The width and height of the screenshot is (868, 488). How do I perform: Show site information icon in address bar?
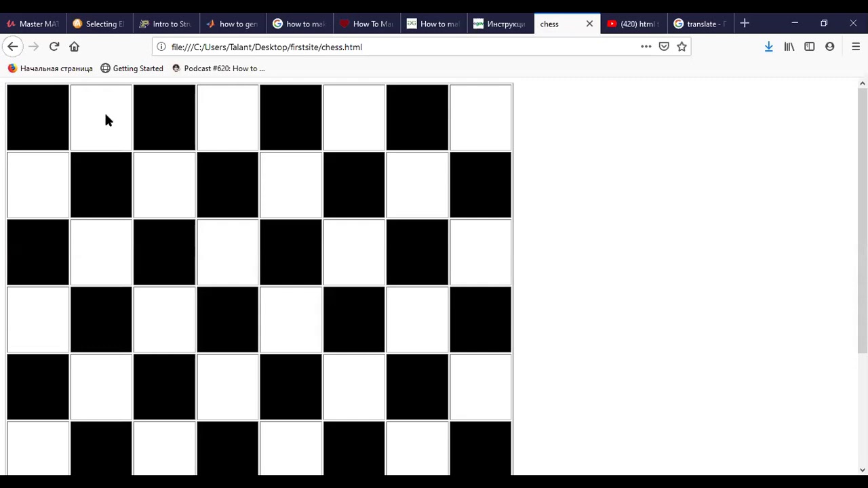tap(161, 47)
